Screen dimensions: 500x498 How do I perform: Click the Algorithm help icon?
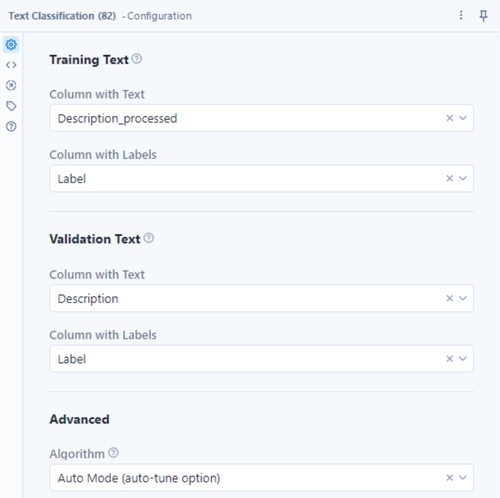113,453
